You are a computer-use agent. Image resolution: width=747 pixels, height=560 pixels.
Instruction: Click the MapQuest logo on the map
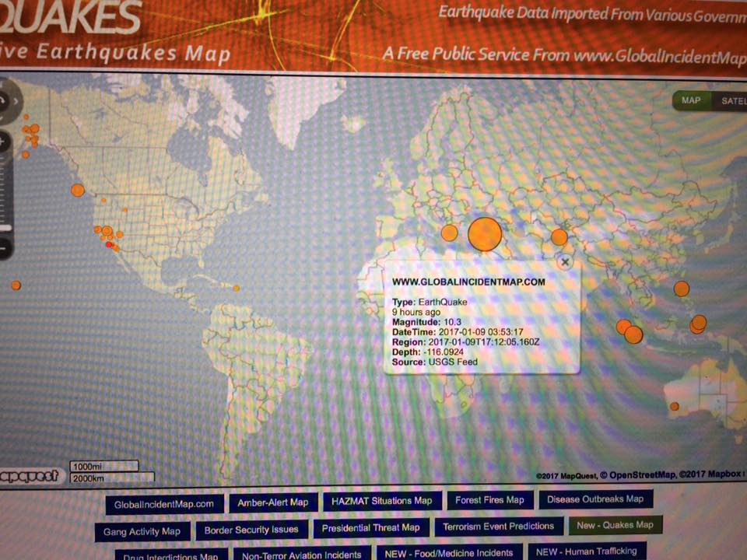click(x=30, y=475)
